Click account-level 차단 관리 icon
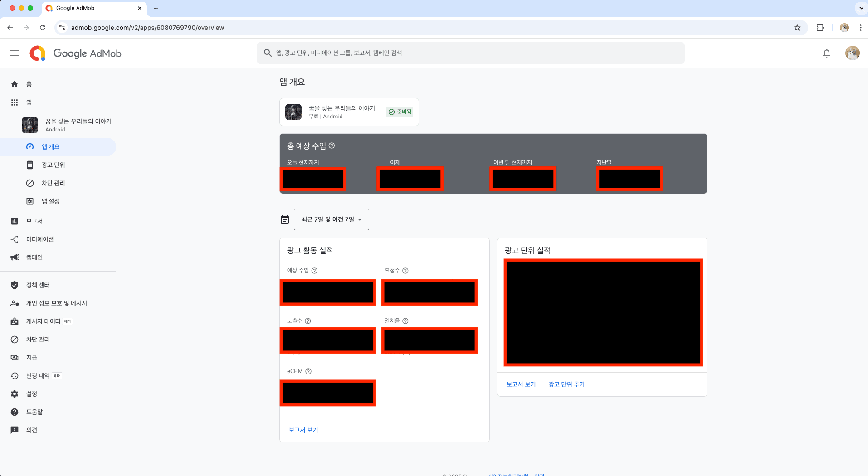 point(15,340)
